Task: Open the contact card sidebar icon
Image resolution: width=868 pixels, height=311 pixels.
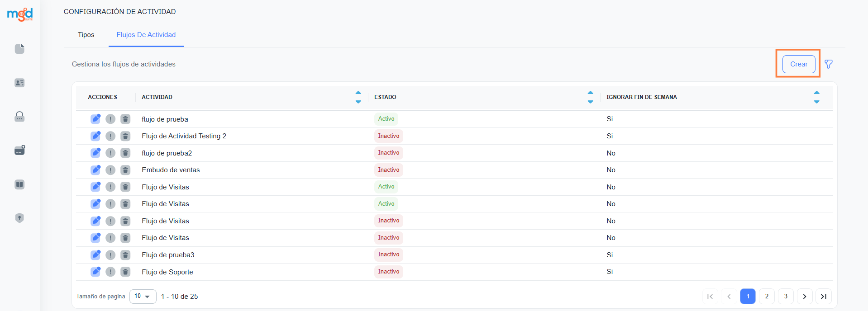Action: pyautogui.click(x=19, y=83)
